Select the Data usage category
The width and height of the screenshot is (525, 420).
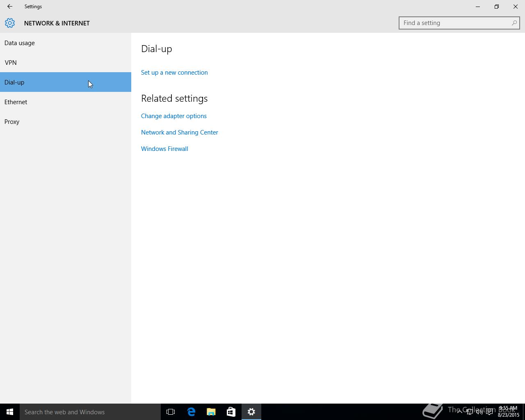(x=20, y=43)
